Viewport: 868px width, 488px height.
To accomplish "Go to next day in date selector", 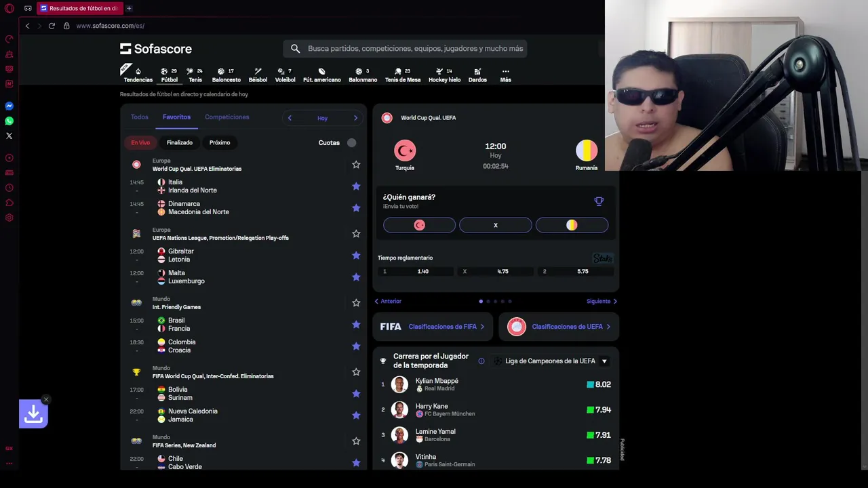I will click(355, 118).
